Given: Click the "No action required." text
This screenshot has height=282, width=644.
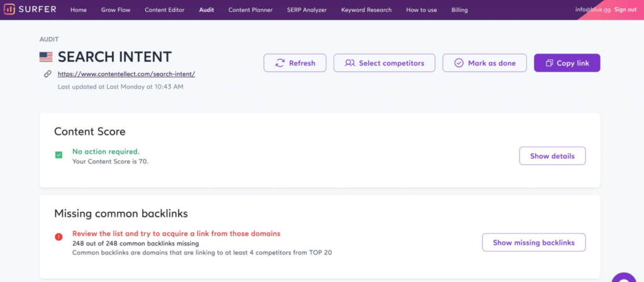Looking at the screenshot, I should pos(106,152).
